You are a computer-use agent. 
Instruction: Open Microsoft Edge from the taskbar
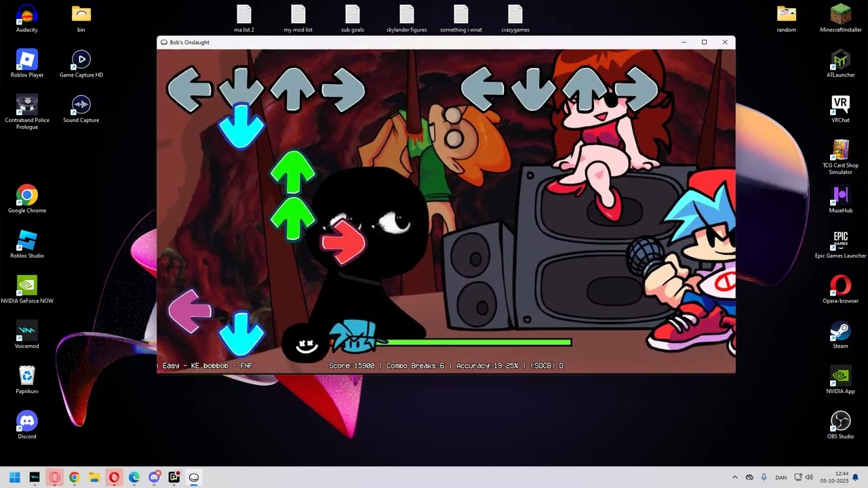[x=134, y=477]
